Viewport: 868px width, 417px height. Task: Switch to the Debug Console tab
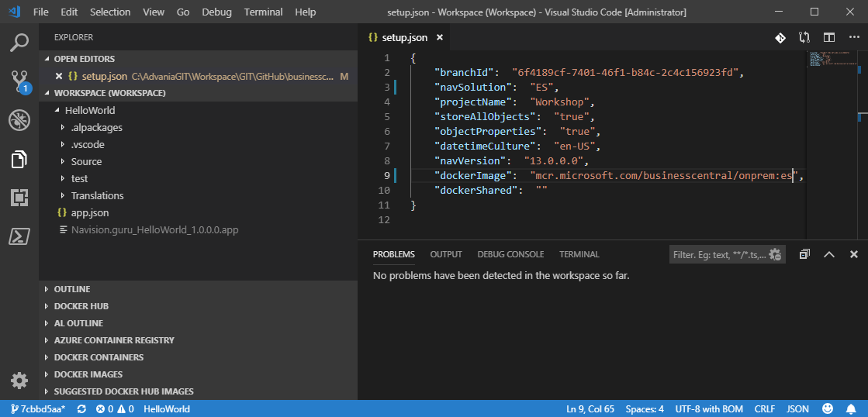[x=510, y=254]
